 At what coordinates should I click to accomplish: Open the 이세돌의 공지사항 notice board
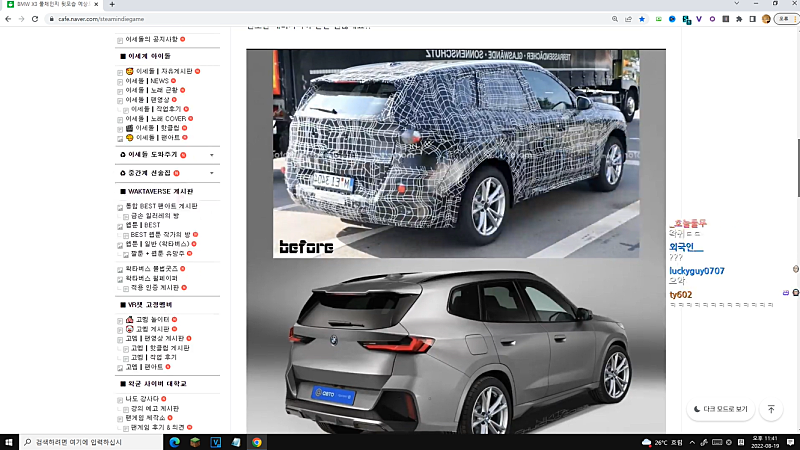click(152, 39)
